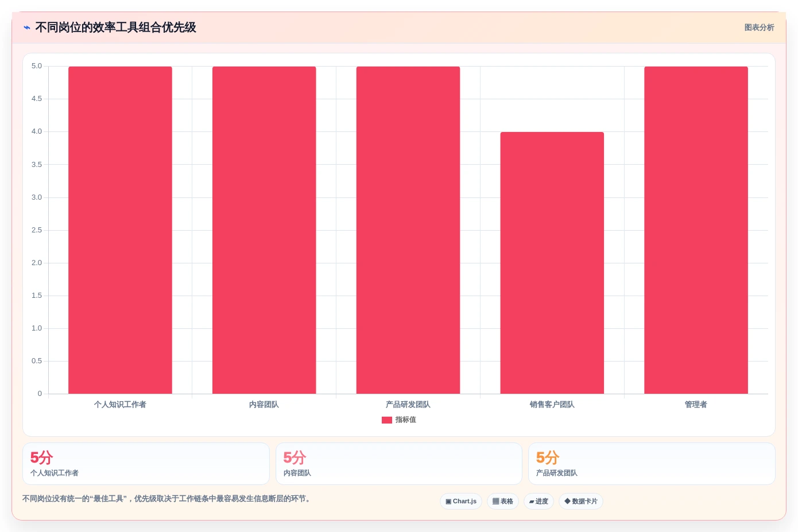The height and width of the screenshot is (532, 798).
Task: Click the 个人知识工作者 bar in the chart
Action: point(120,230)
